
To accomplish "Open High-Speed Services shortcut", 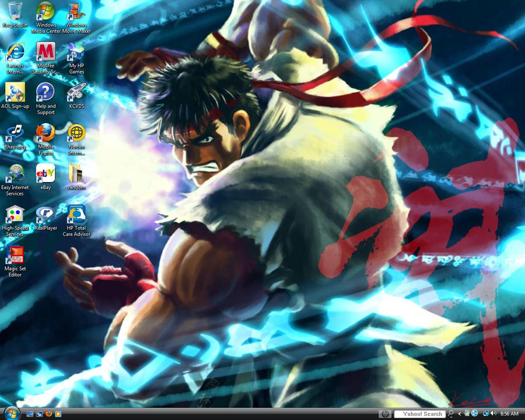I will coord(15,220).
